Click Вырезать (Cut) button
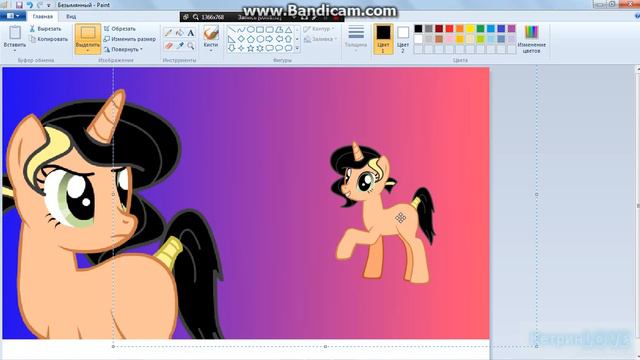Image resolution: width=640 pixels, height=360 pixels. tap(45, 29)
